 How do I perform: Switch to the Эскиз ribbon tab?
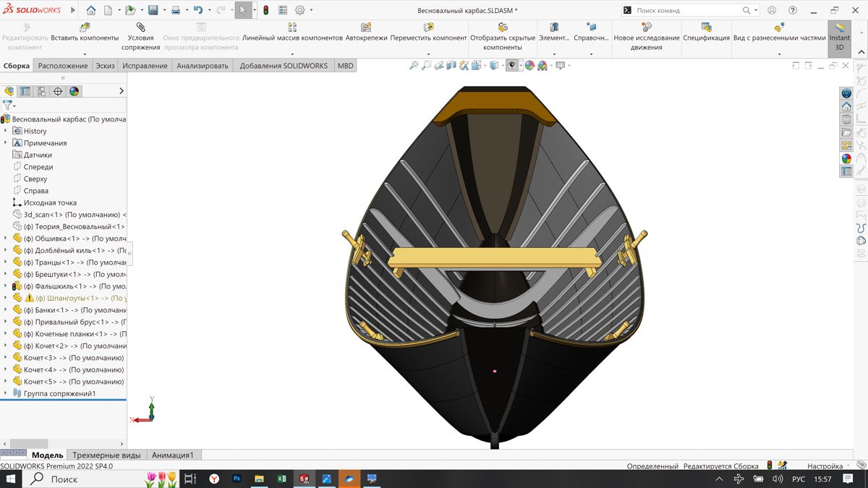click(105, 66)
